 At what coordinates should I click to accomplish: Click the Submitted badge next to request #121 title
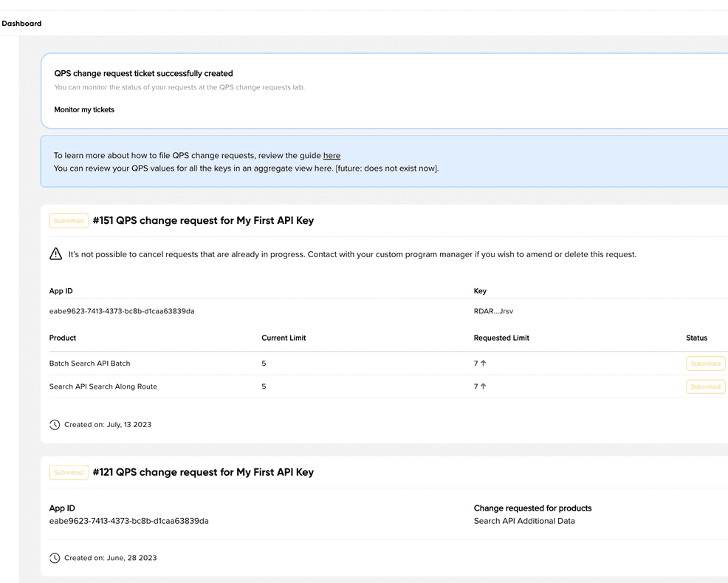coord(69,472)
